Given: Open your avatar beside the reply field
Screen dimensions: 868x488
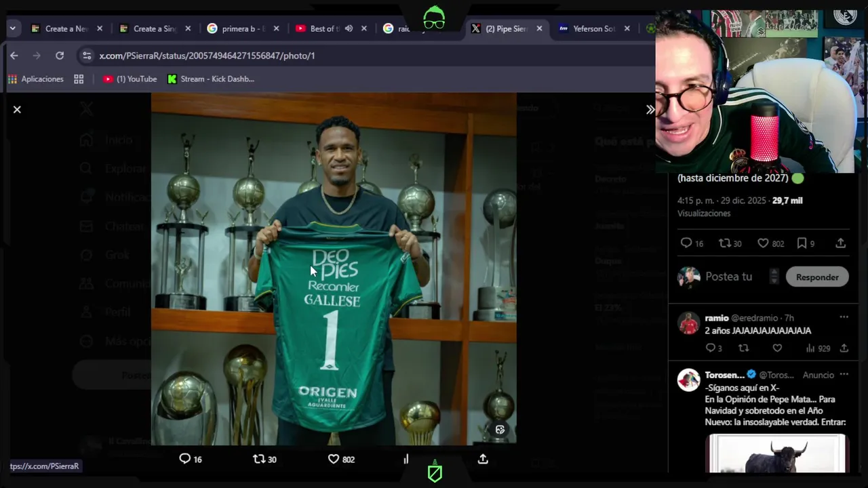Looking at the screenshot, I should pyautogui.click(x=688, y=277).
